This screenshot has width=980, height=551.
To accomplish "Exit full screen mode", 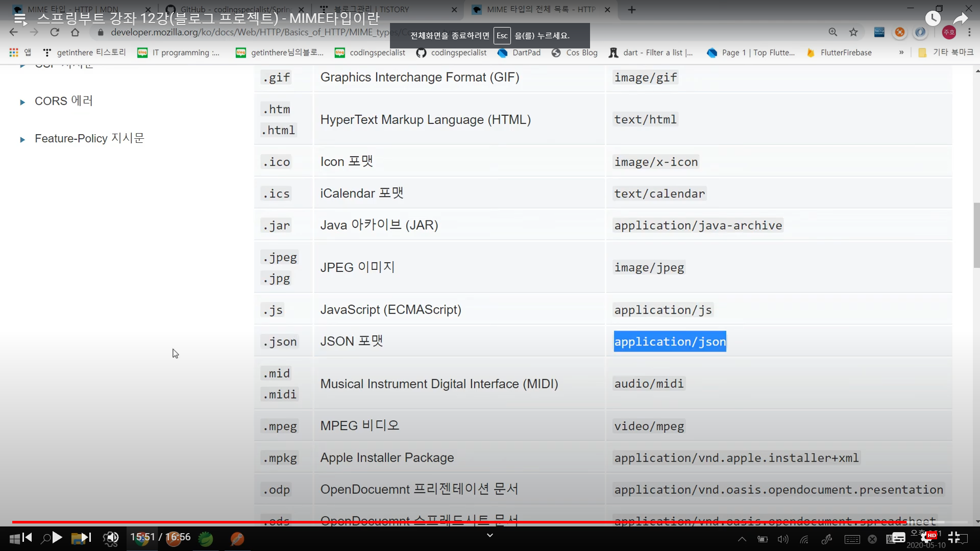I will pyautogui.click(x=954, y=537).
